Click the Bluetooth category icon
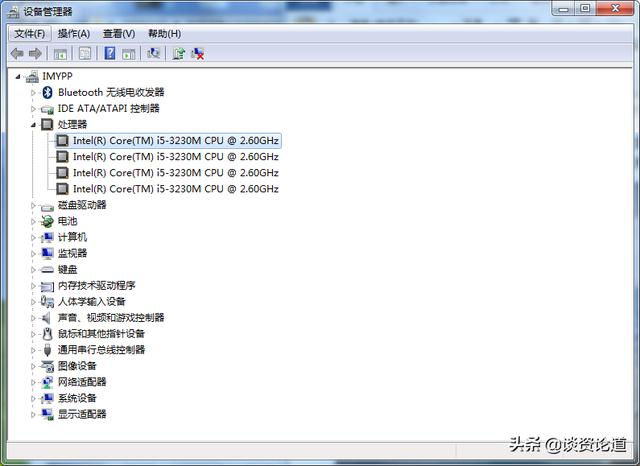The image size is (640, 466). coord(47,93)
